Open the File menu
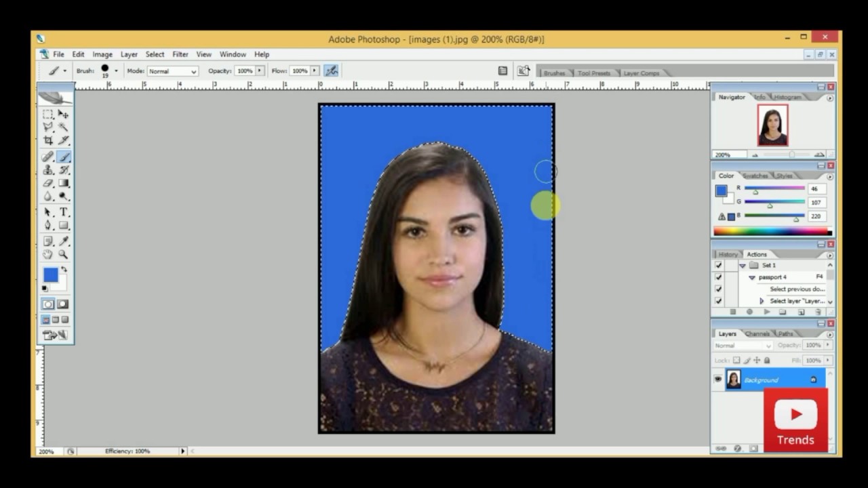The image size is (868, 488). 59,54
